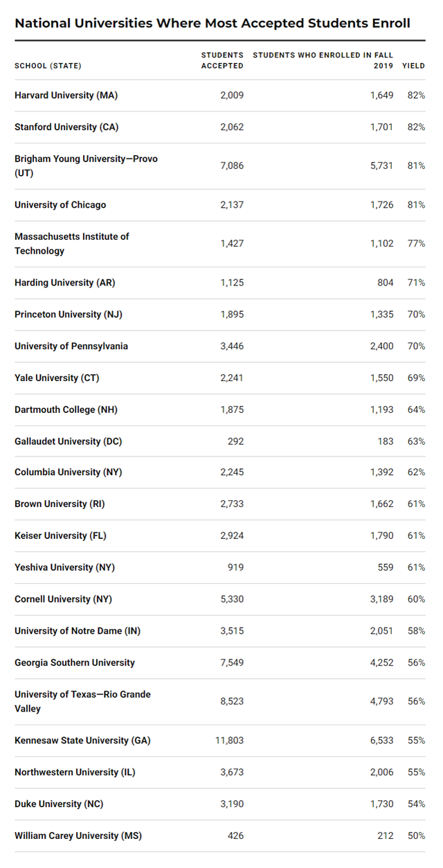Click Massachusetts Institute of Technology
Image resolution: width=443 pixels, height=868 pixels.
click(72, 243)
